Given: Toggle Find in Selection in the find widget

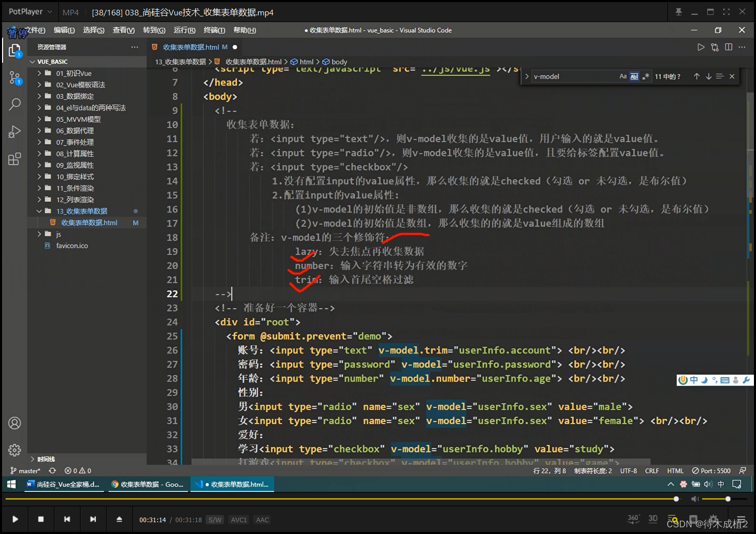Looking at the screenshot, I should point(720,76).
